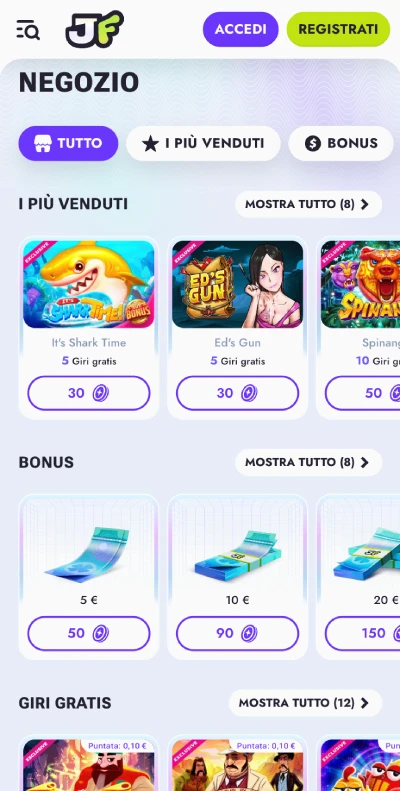The width and height of the screenshot is (400, 791).
Task: Tap the JF logo
Action: (x=95, y=29)
